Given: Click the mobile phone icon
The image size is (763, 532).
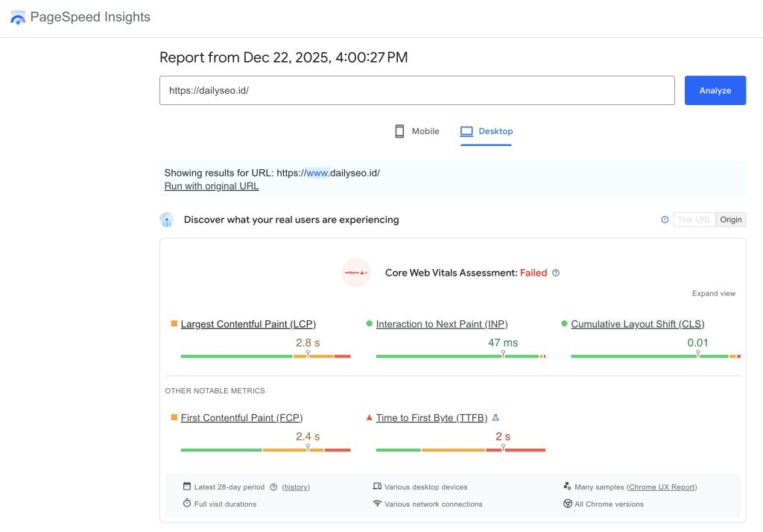Looking at the screenshot, I should click(x=399, y=131).
